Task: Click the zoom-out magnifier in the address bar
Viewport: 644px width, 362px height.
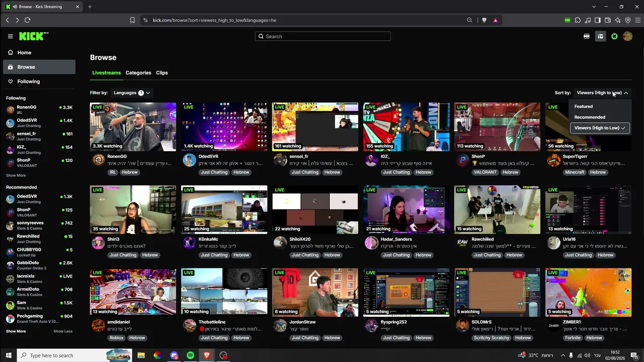Action: tap(469, 20)
